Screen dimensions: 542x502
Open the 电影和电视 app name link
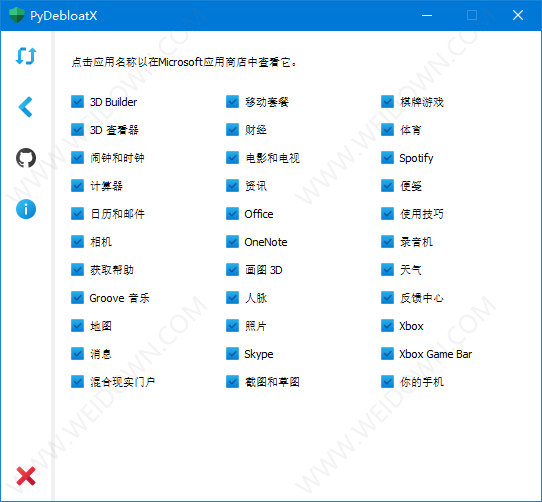point(272,158)
